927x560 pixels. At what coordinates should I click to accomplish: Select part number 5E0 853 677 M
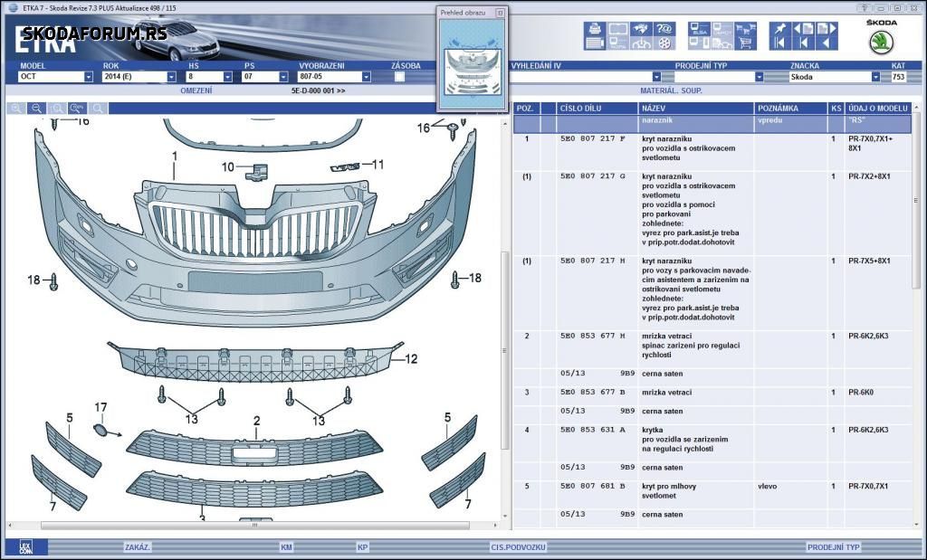tap(592, 336)
